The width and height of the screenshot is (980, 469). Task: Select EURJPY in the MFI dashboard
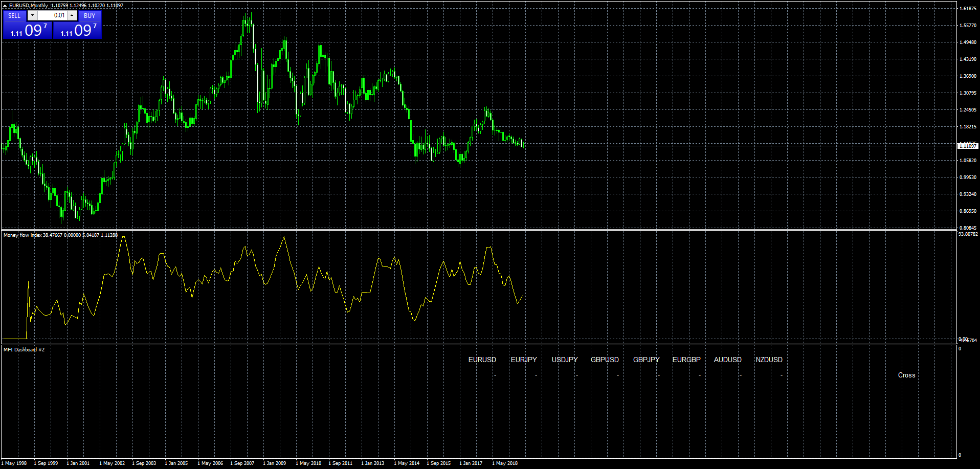[x=524, y=360]
